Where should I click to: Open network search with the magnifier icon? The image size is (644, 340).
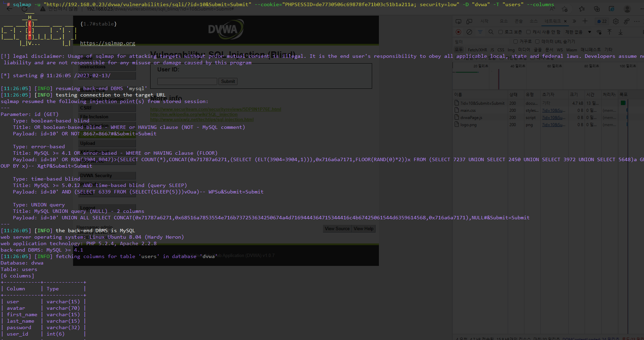(491, 32)
